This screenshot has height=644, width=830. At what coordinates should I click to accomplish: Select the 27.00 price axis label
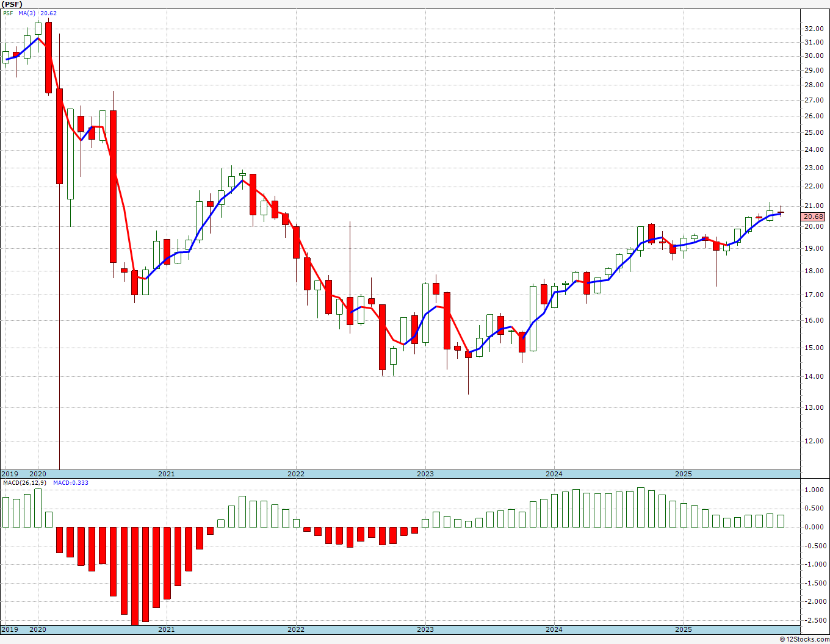coord(814,100)
